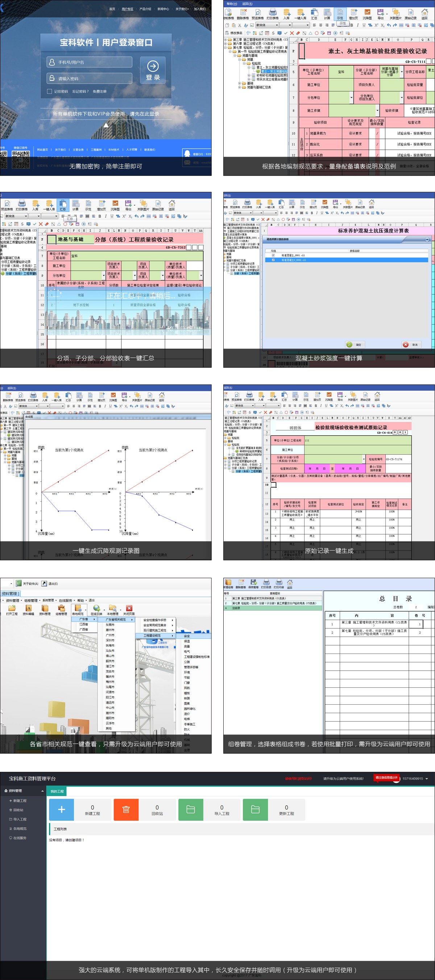Click 计算 icon in 分部工程质量验收记录 screenshot

(76, 205)
